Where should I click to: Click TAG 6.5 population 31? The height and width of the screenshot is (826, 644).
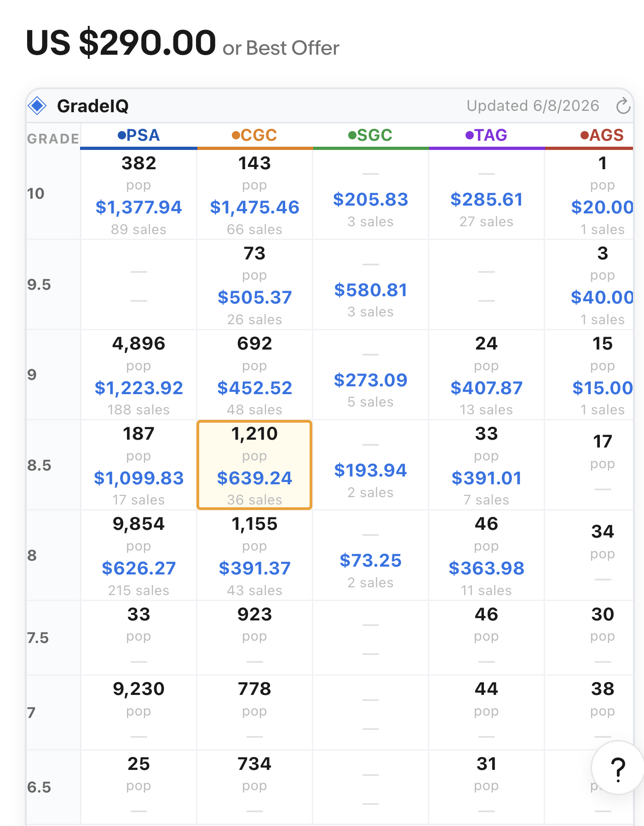(486, 764)
